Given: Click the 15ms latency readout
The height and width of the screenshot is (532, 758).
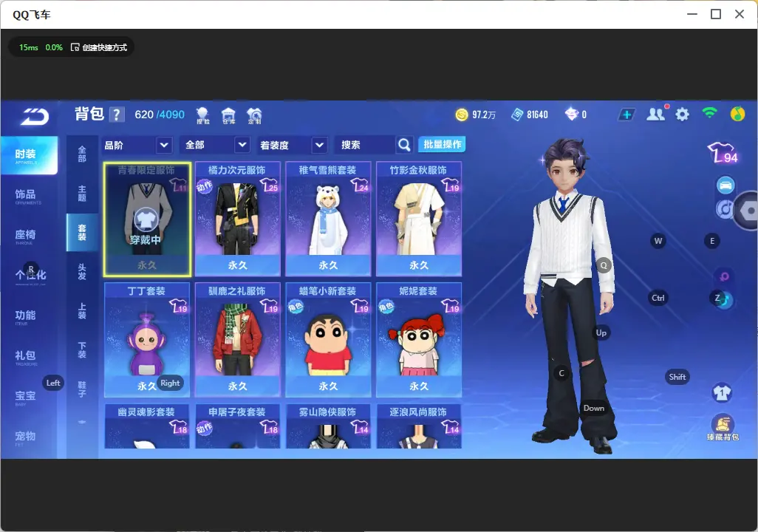Looking at the screenshot, I should click(x=29, y=47).
